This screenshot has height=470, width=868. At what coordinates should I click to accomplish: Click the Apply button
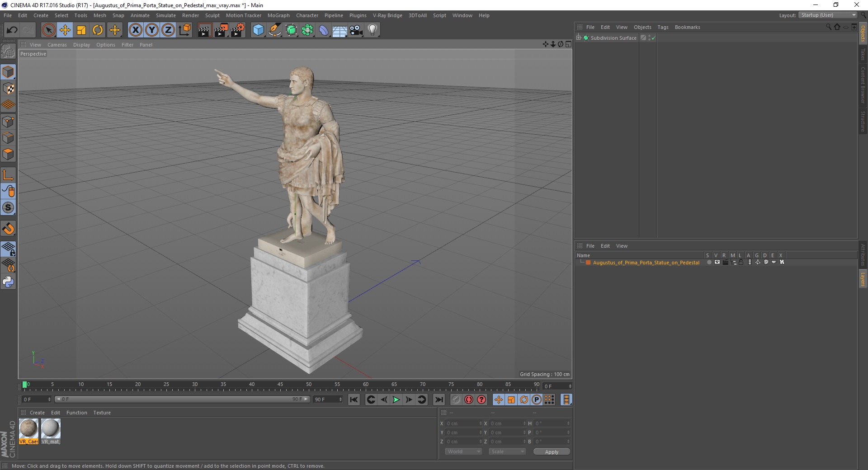click(552, 451)
